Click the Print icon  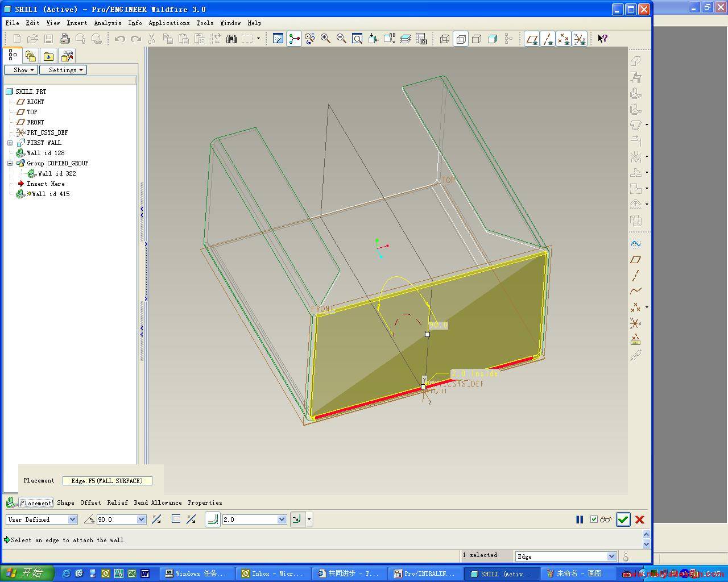coord(64,39)
